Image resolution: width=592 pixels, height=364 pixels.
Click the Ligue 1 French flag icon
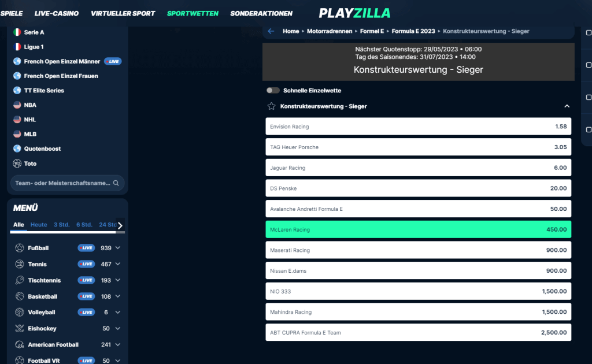(17, 47)
